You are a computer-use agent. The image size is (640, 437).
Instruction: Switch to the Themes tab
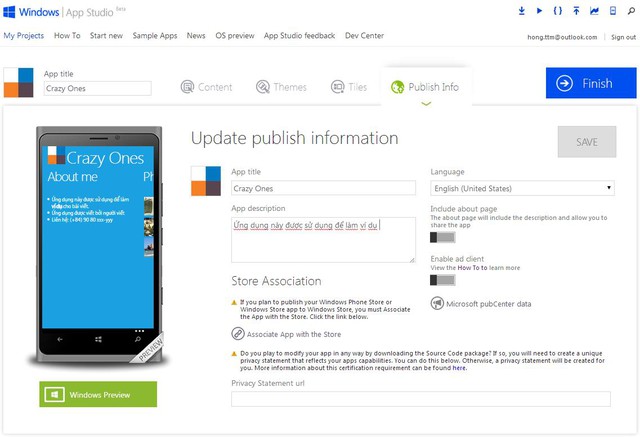281,87
